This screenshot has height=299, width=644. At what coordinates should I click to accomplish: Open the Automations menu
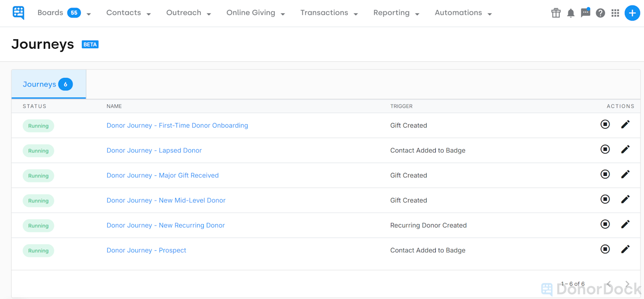click(x=462, y=13)
